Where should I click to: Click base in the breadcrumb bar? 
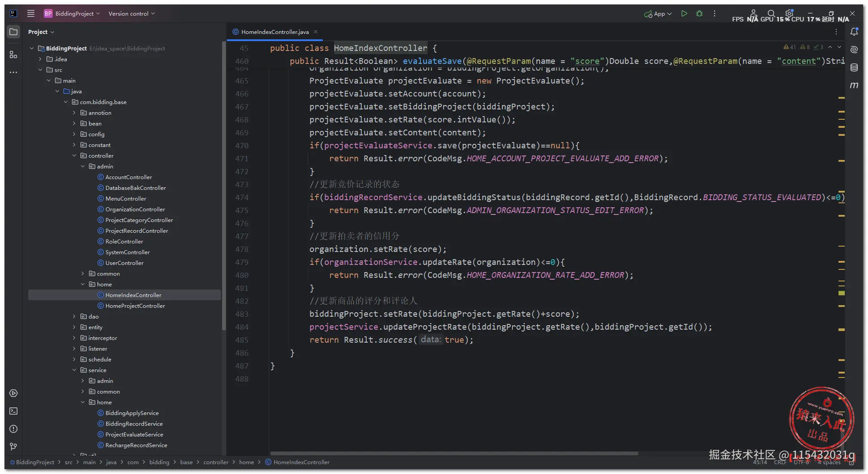(186, 462)
